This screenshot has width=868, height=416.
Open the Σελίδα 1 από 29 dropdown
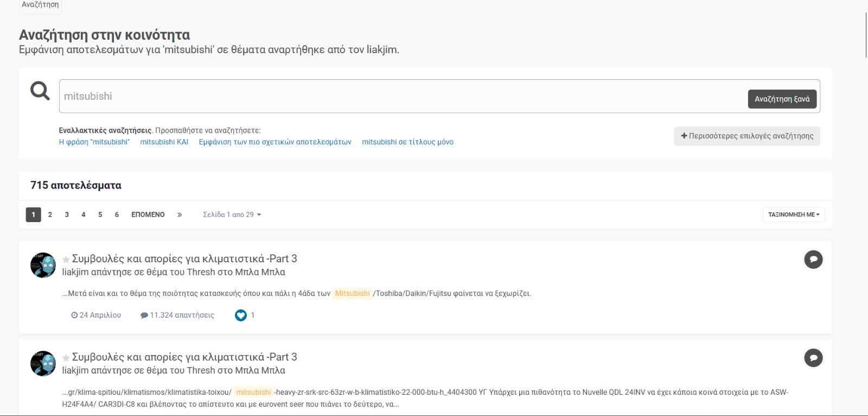(232, 215)
